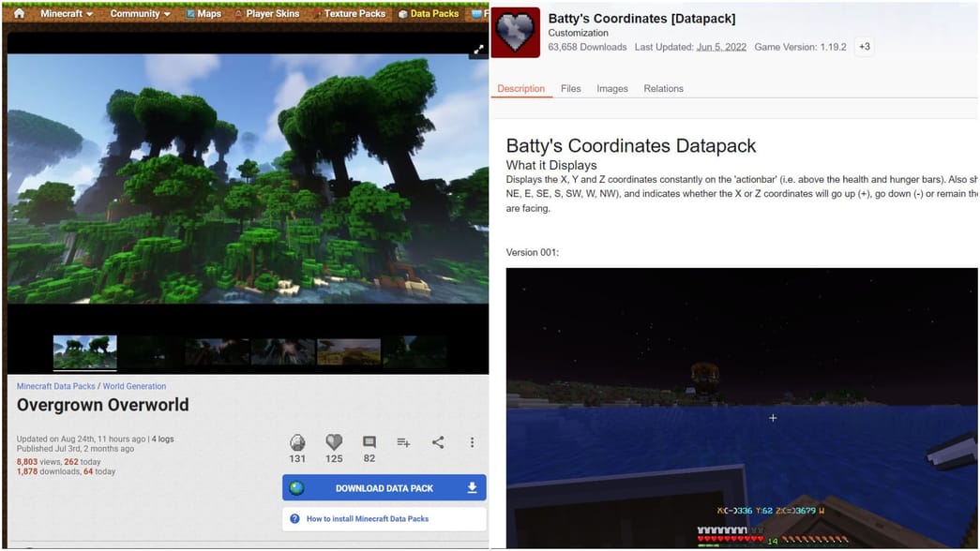Viewport: 980px width, 551px height.
Task: Open the Images tab on CurseForge
Action: coord(611,88)
